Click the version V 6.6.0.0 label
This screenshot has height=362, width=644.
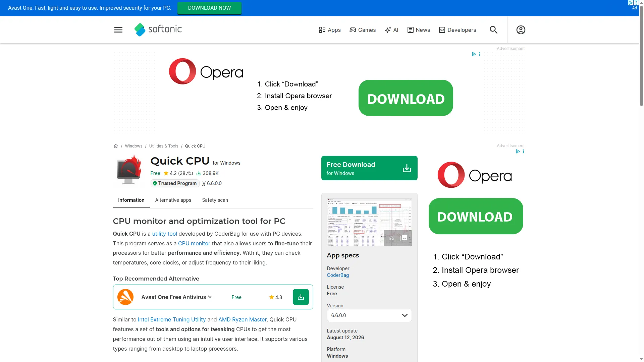(x=212, y=183)
